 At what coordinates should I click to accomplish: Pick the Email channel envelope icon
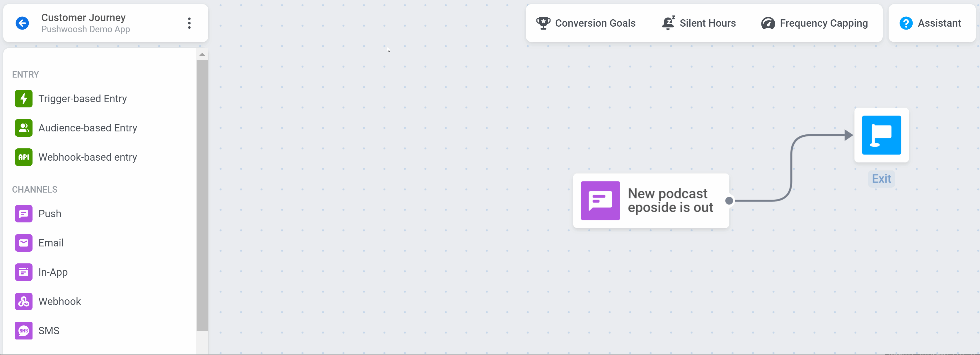point(24,243)
